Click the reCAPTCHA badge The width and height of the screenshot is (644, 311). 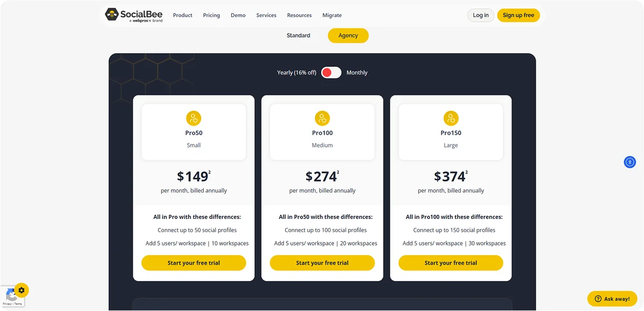pyautogui.click(x=11, y=295)
